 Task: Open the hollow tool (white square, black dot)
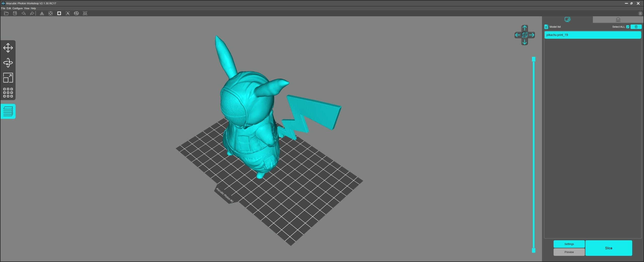[x=59, y=13]
